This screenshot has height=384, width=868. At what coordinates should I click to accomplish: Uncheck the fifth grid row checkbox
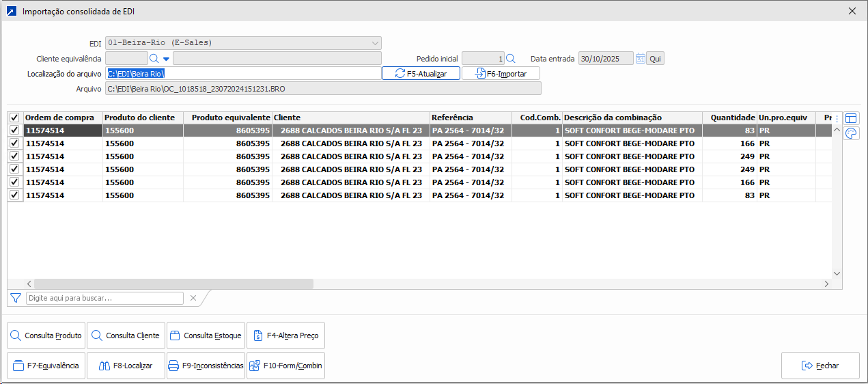[14, 182]
